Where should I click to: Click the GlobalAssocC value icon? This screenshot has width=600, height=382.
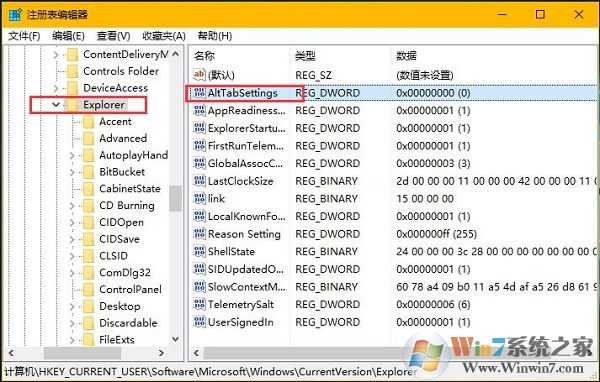coord(199,163)
